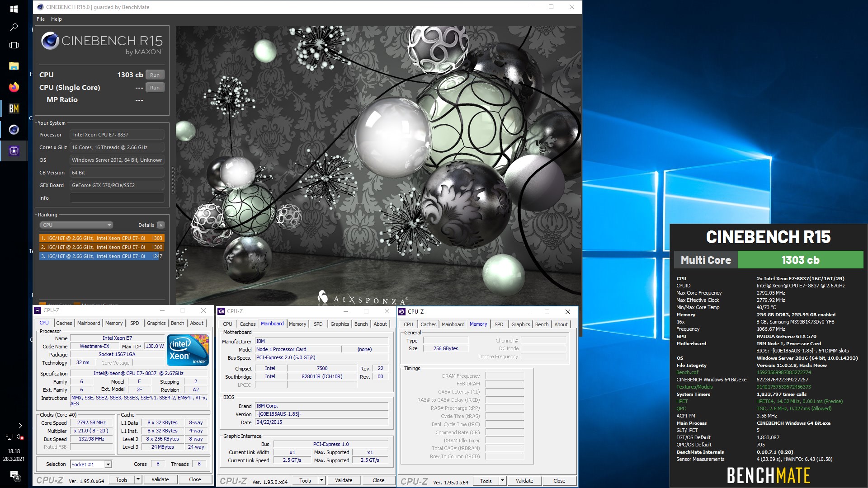Viewport: 868px width, 488px height.
Task: Select ranking entry with score 1247
Action: 102,256
